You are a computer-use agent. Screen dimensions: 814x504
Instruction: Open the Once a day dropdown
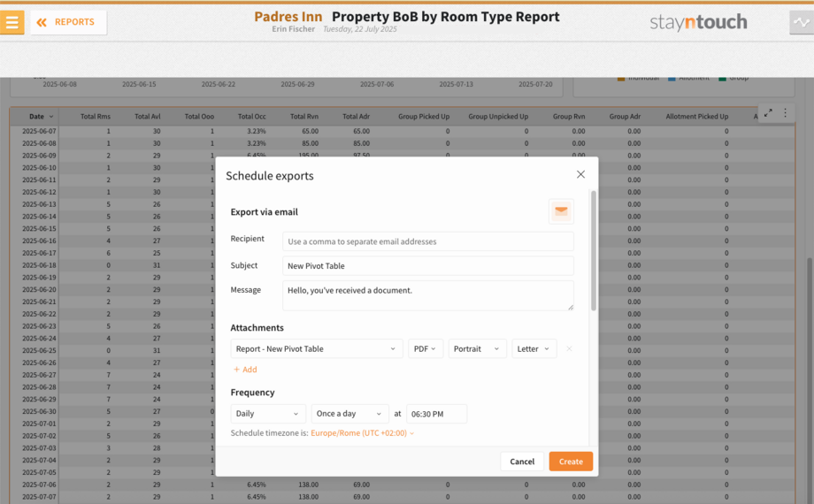click(349, 414)
